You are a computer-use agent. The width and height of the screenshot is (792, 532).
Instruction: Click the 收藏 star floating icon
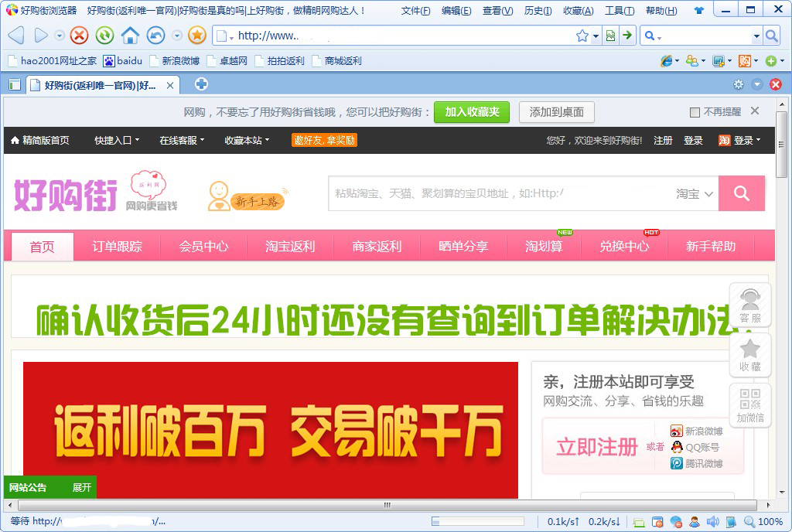click(750, 356)
